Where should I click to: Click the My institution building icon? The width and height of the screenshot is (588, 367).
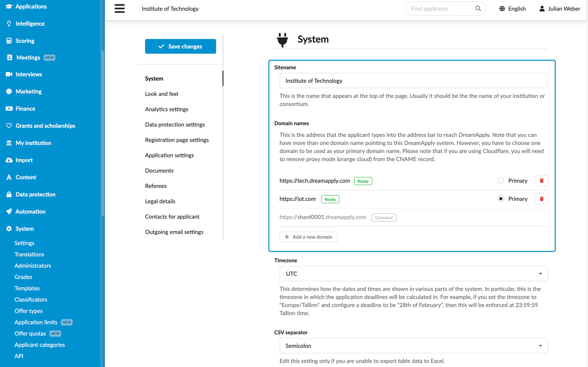coord(9,143)
